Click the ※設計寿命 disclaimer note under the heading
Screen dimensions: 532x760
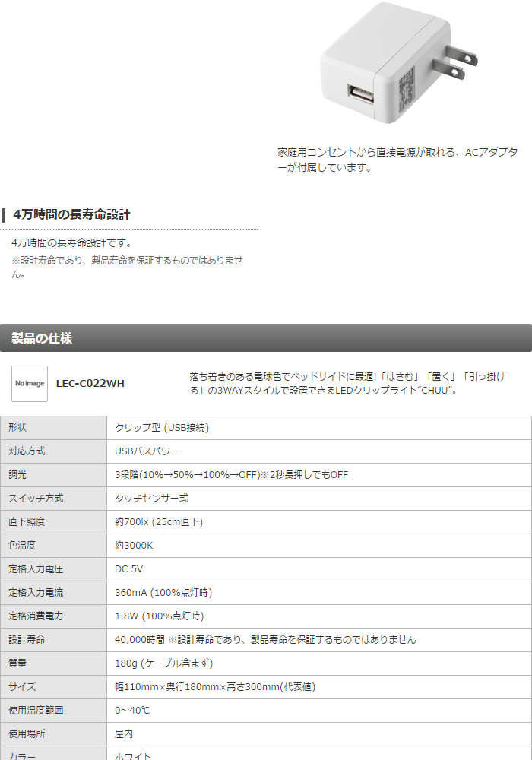(x=127, y=267)
